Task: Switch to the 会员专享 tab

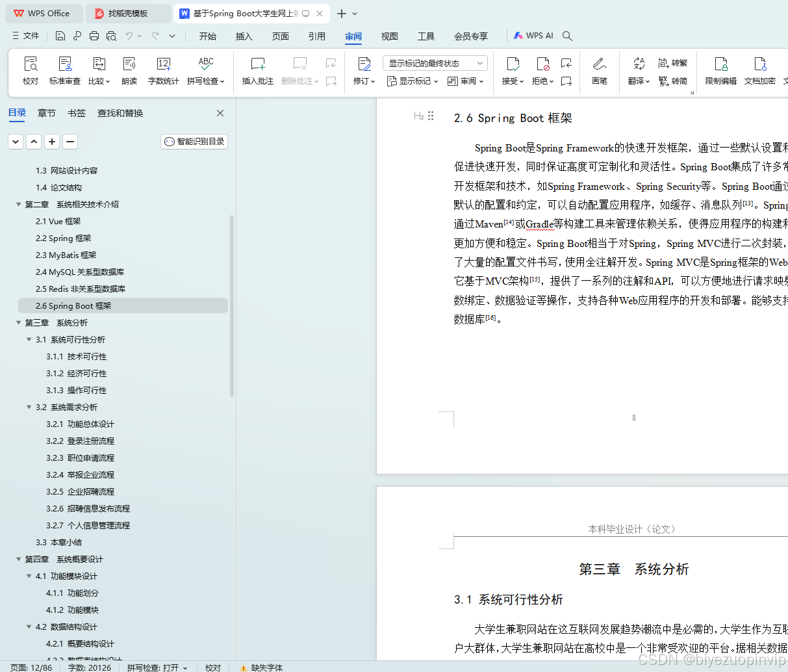Action: (471, 36)
